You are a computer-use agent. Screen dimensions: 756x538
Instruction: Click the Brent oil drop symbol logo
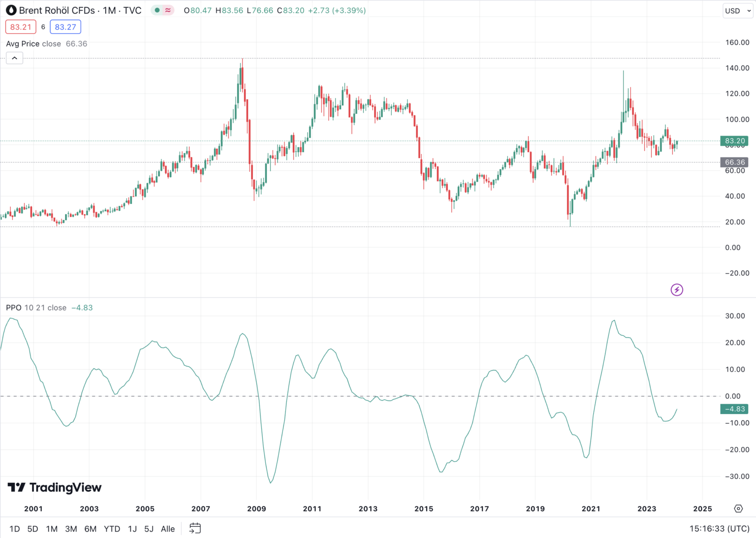(11, 10)
